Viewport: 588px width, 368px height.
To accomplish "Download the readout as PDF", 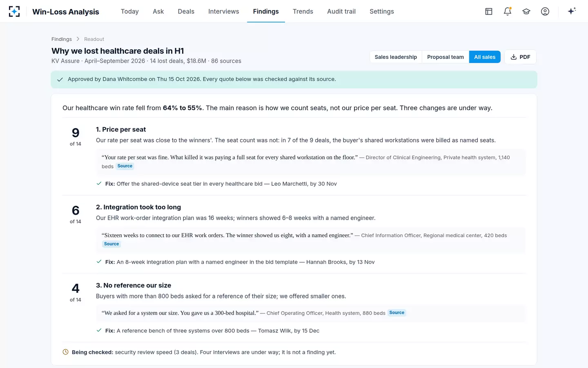I will point(520,57).
